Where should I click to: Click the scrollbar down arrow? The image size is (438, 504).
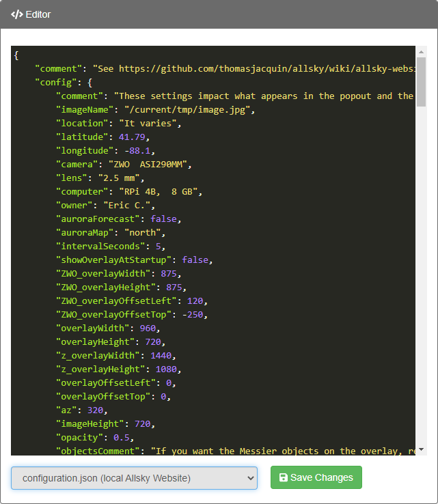pos(421,449)
